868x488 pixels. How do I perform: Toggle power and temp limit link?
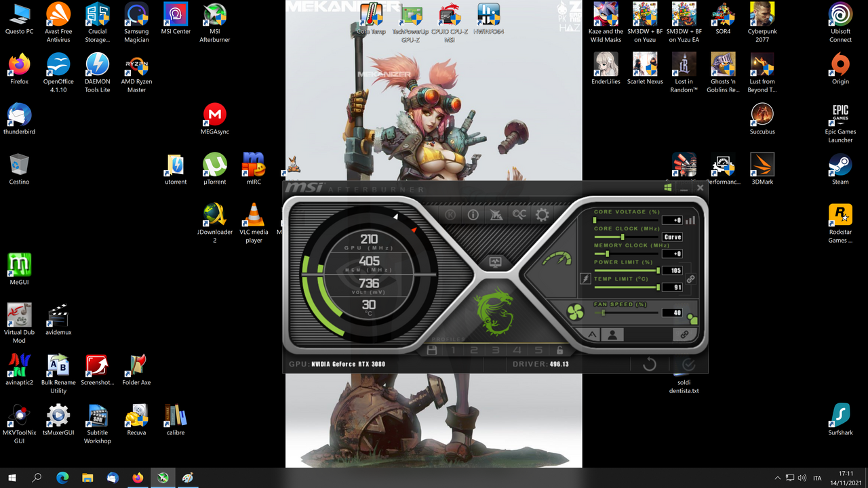click(690, 279)
